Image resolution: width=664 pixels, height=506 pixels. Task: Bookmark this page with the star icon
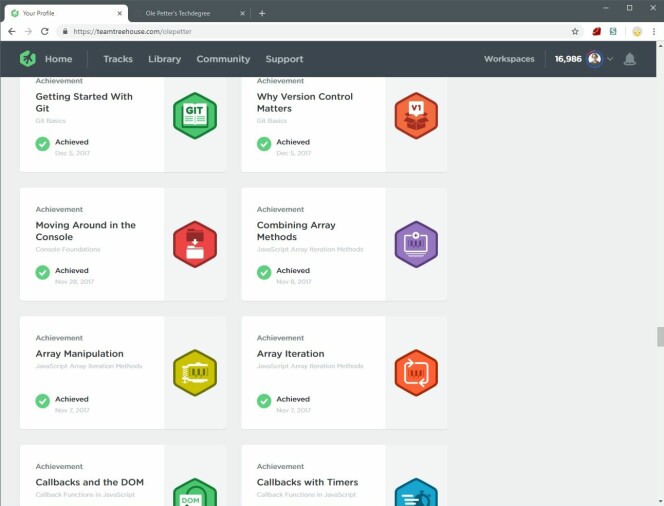pos(575,31)
